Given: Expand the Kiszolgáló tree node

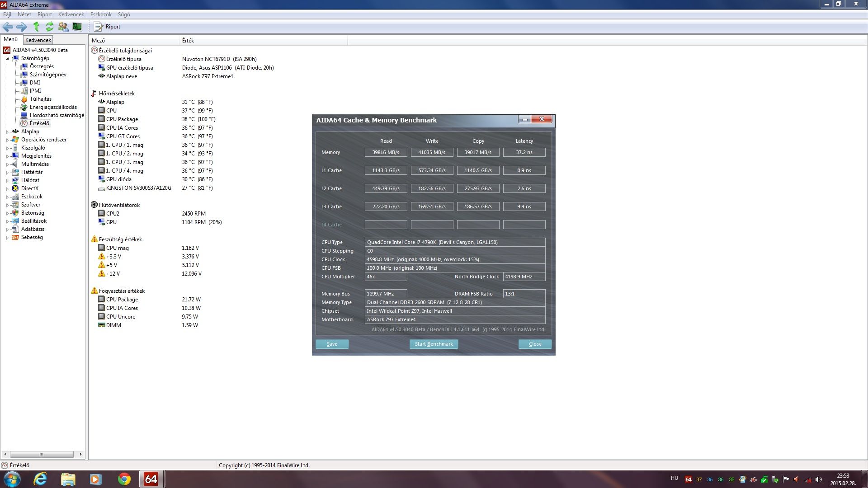Looking at the screenshot, I should (x=7, y=148).
